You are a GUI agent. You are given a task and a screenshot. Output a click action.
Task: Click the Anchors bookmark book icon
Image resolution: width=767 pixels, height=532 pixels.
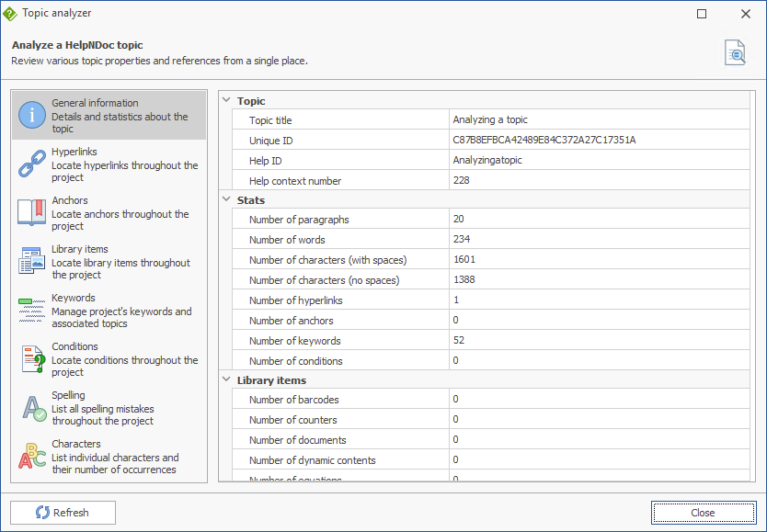tap(32, 212)
